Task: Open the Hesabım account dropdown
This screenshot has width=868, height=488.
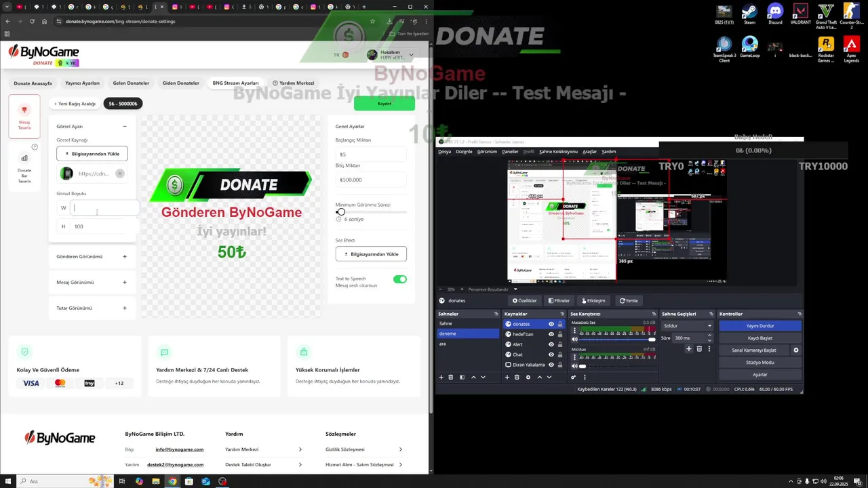Action: [390, 55]
